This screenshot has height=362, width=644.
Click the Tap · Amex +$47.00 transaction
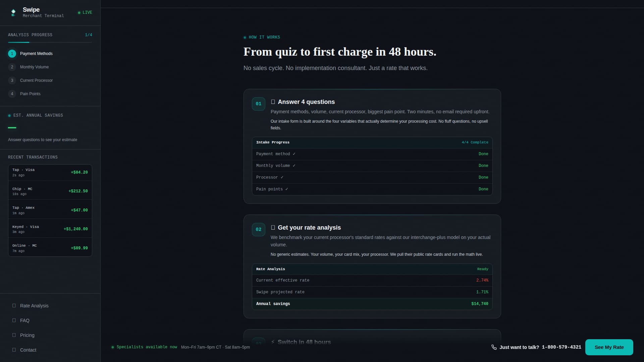click(x=50, y=210)
